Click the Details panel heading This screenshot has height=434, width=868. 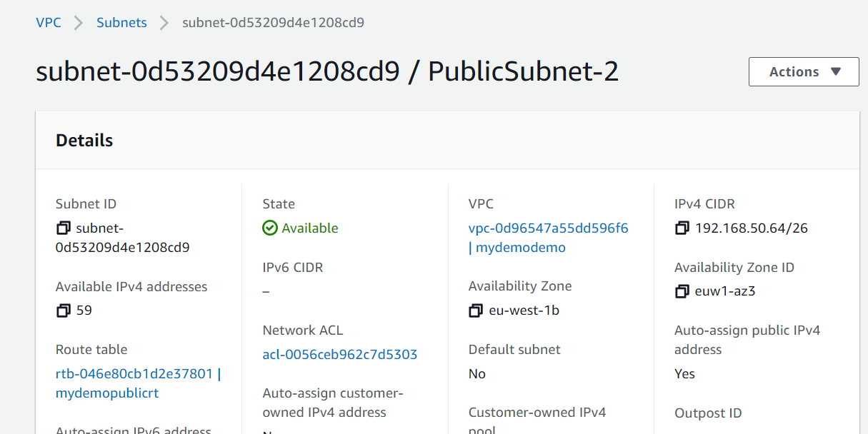tap(84, 141)
